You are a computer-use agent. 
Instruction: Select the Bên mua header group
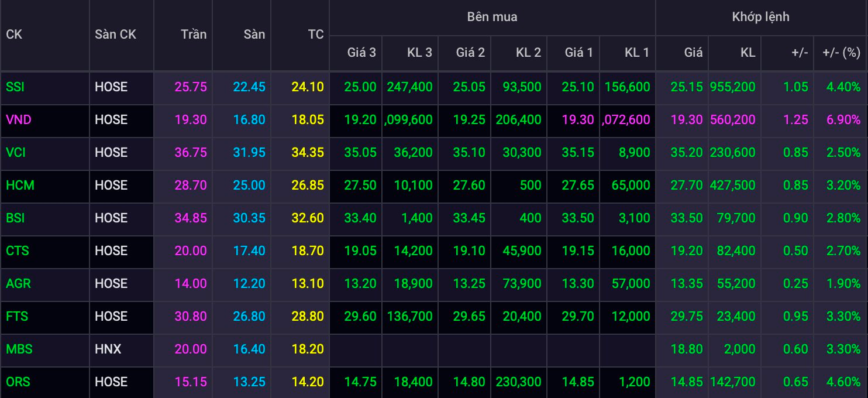[x=492, y=17]
